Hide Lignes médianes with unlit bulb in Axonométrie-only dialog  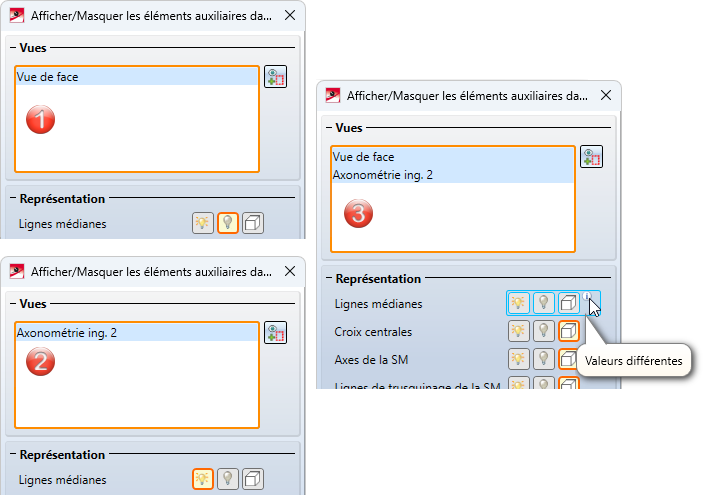(228, 479)
